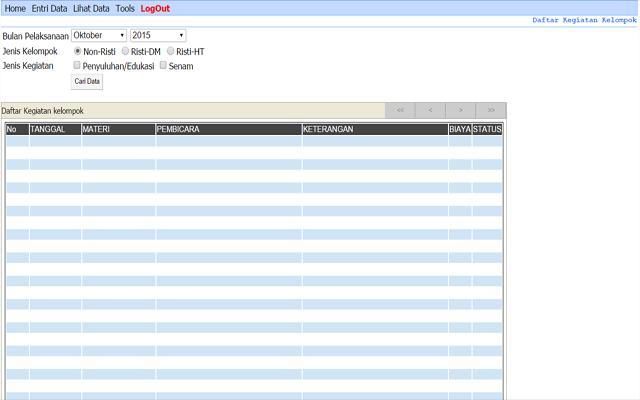Click the PEMBICARA column header
This screenshot has height=400, width=640.
coord(228,129)
